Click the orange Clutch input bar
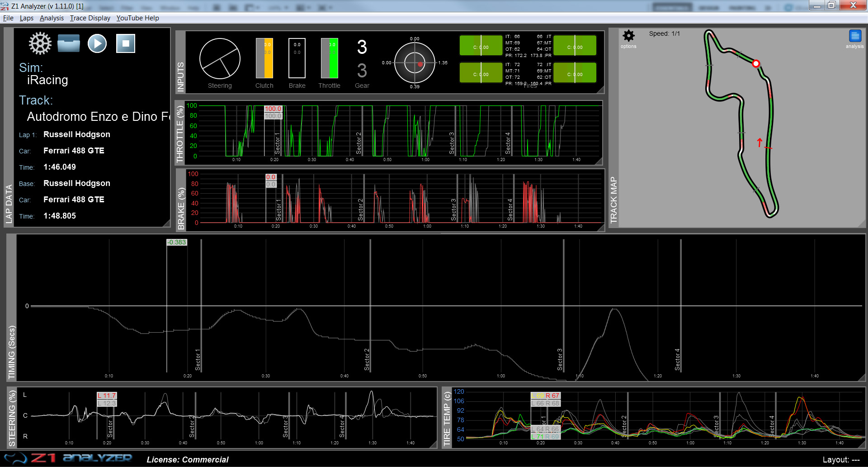 tap(264, 58)
